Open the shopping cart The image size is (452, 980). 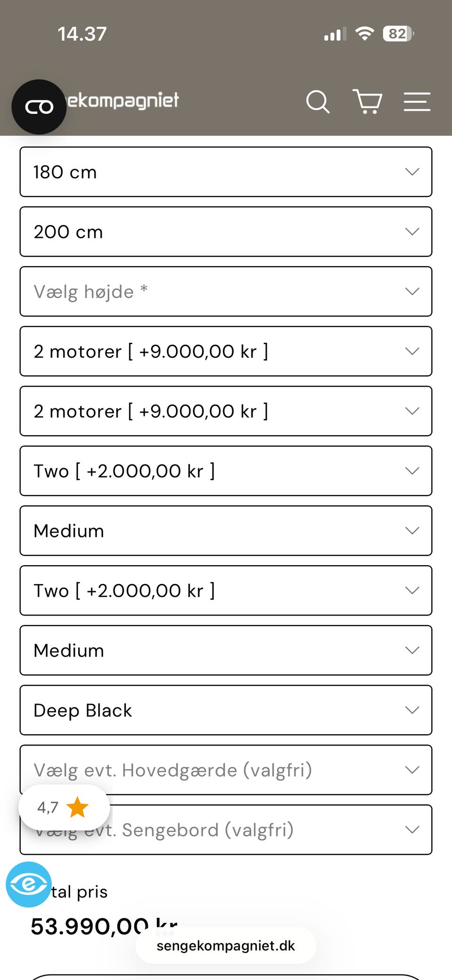[367, 102]
